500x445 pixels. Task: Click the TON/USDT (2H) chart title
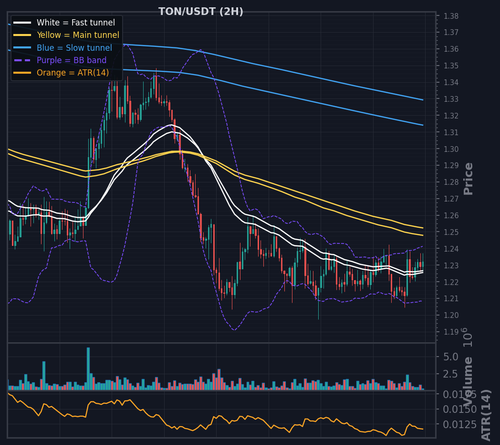201,11
